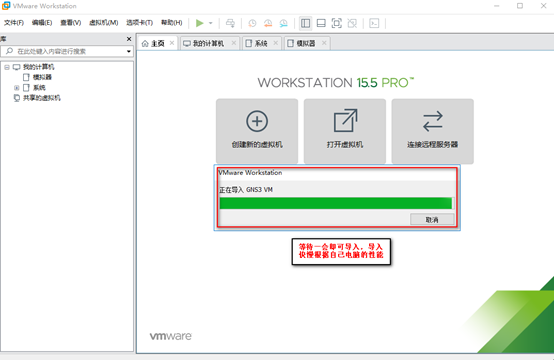Viewport: 554px width, 360px height.
Task: Click the VMware Workstation app icon in title bar
Action: pos(6,6)
